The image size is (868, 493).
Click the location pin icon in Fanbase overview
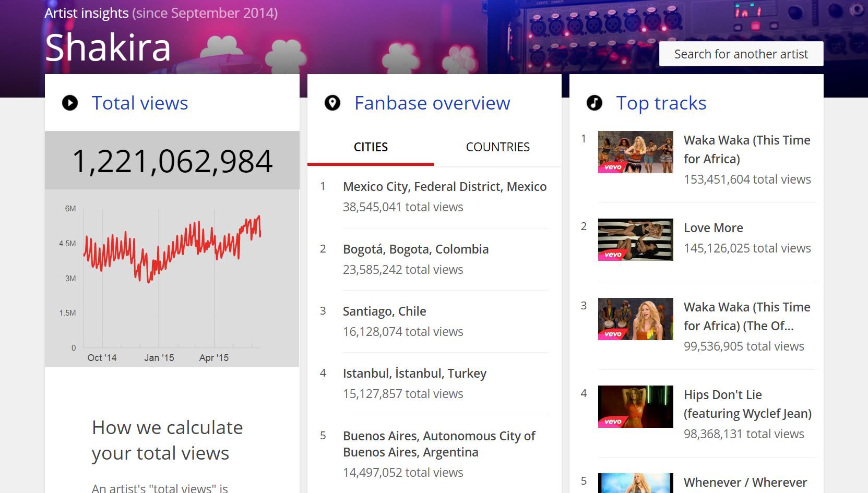coord(332,102)
